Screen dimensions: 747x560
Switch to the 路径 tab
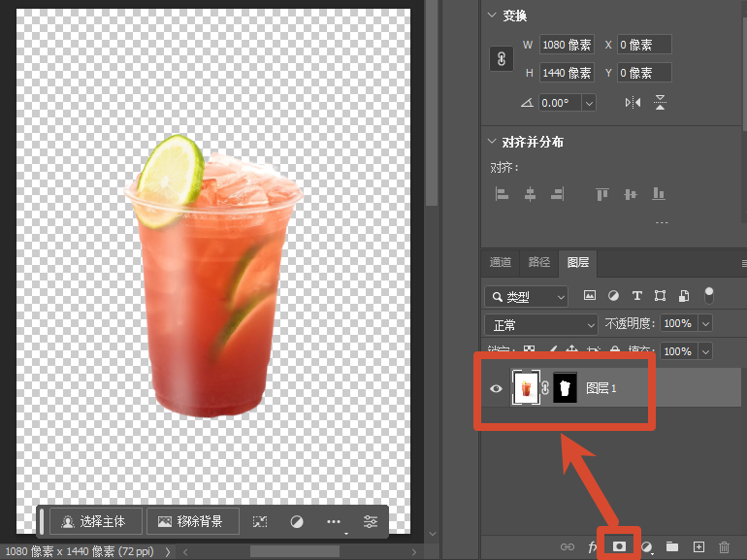pos(538,262)
